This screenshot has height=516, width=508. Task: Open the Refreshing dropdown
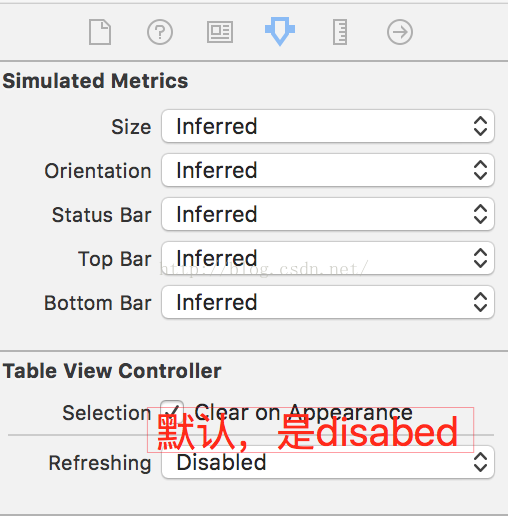click(328, 462)
